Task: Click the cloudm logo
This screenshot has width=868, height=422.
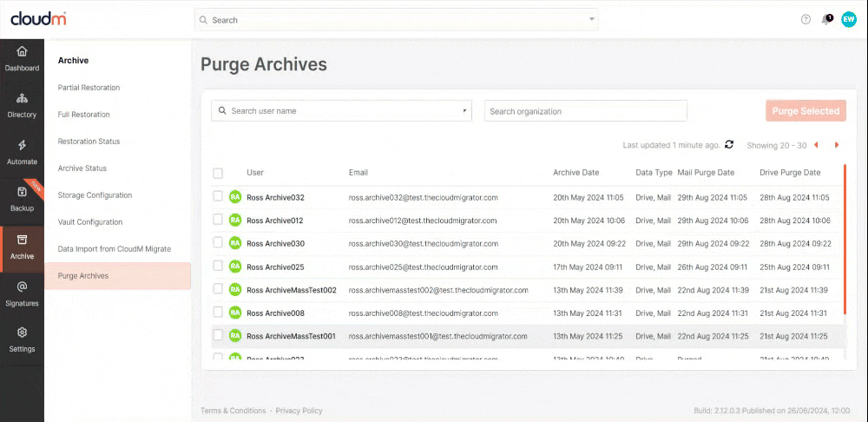Action: tap(39, 19)
